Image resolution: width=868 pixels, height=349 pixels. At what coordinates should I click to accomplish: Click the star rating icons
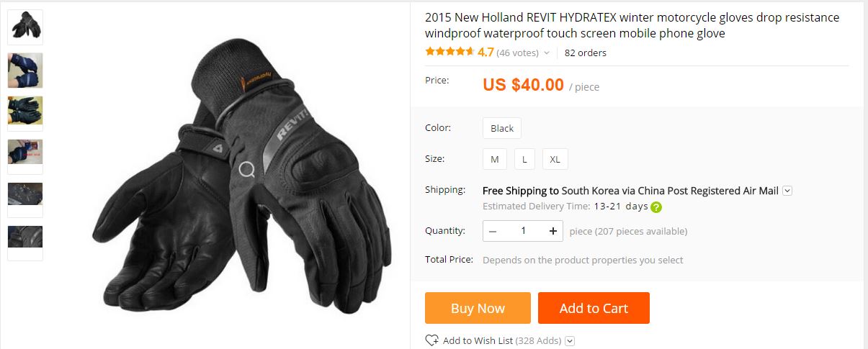tap(449, 52)
